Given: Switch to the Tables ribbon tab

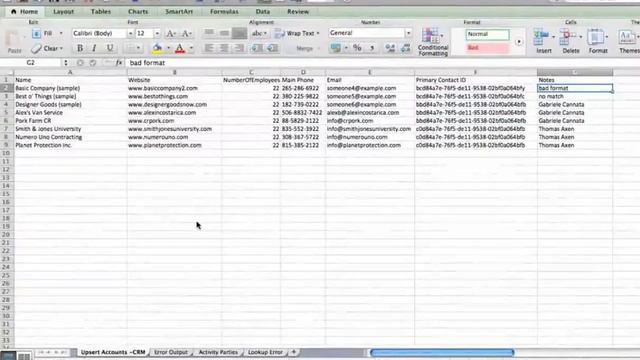Looking at the screenshot, I should pyautogui.click(x=101, y=12).
